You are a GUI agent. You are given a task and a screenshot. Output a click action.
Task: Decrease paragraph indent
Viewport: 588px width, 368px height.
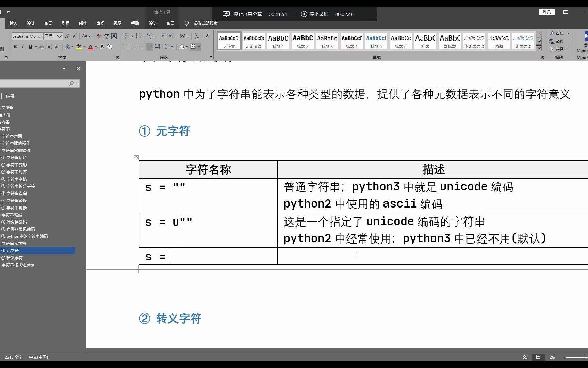tap(164, 36)
